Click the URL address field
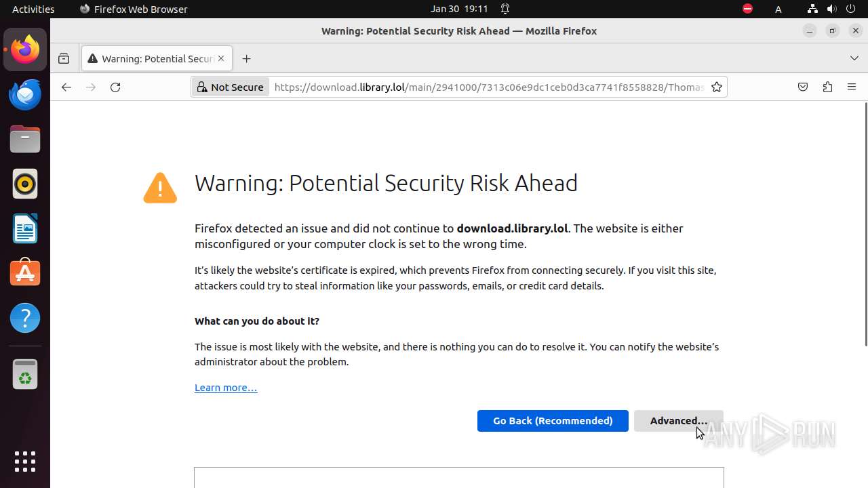The height and width of the screenshot is (488, 868). tap(488, 87)
